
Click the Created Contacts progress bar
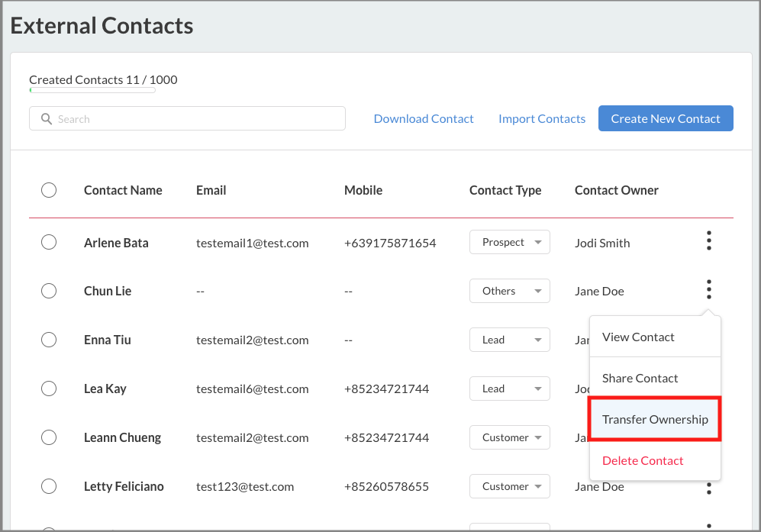click(x=92, y=90)
